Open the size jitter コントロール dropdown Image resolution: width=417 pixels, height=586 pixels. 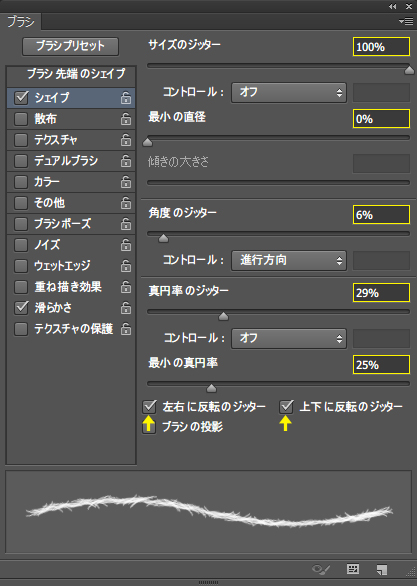[288, 92]
